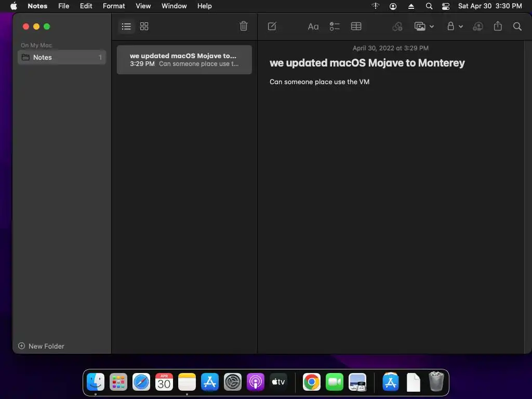532x399 pixels.
Task: Open the Format menu
Action: click(x=114, y=6)
